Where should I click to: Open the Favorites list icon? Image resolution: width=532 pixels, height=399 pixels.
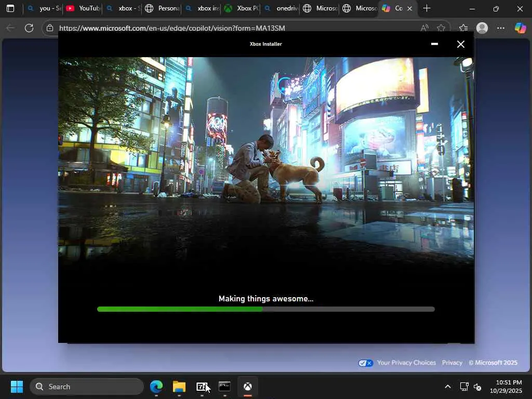coord(463,28)
